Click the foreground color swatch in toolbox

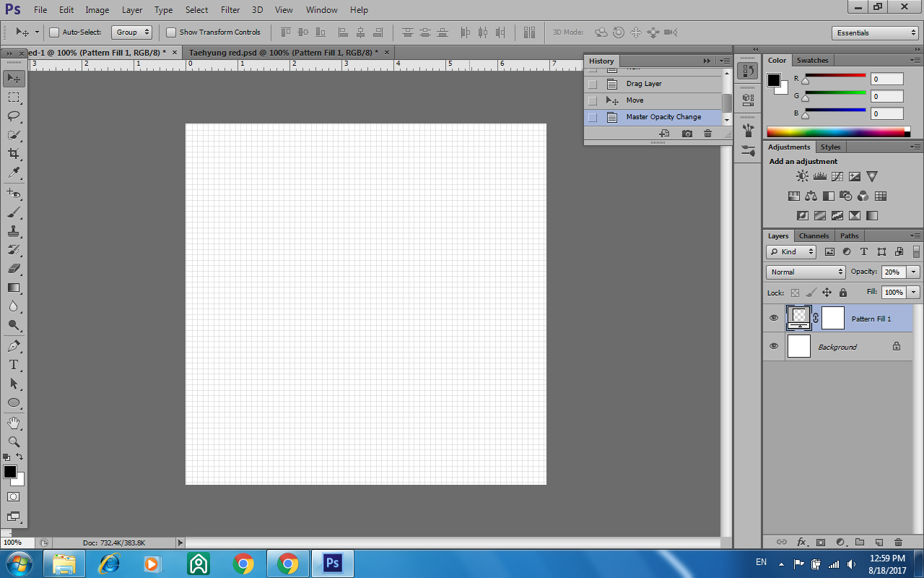9,472
